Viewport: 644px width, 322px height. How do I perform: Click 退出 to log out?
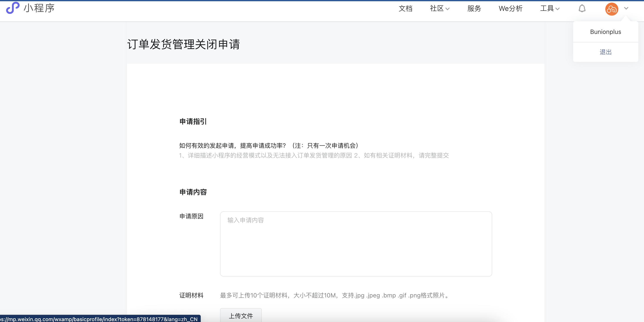[x=605, y=52]
